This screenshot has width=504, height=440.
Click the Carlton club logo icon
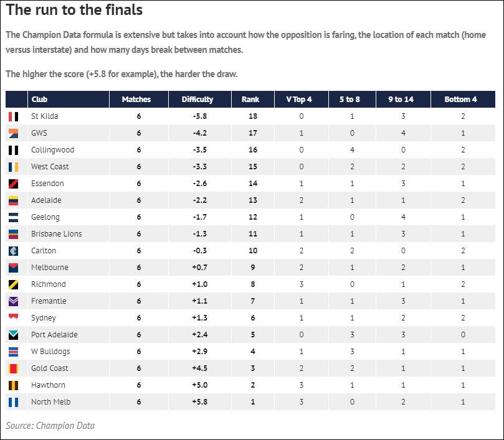[14, 251]
